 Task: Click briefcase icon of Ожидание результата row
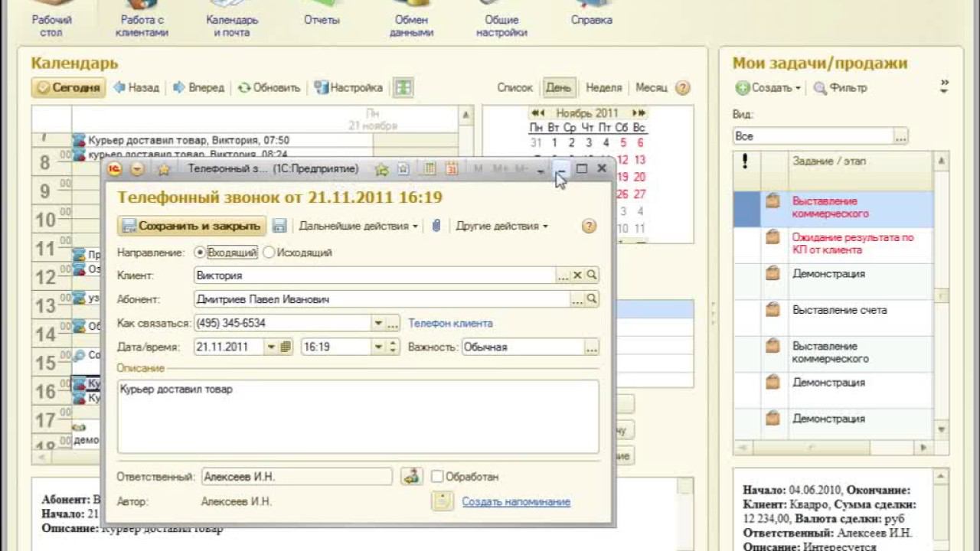tap(773, 237)
